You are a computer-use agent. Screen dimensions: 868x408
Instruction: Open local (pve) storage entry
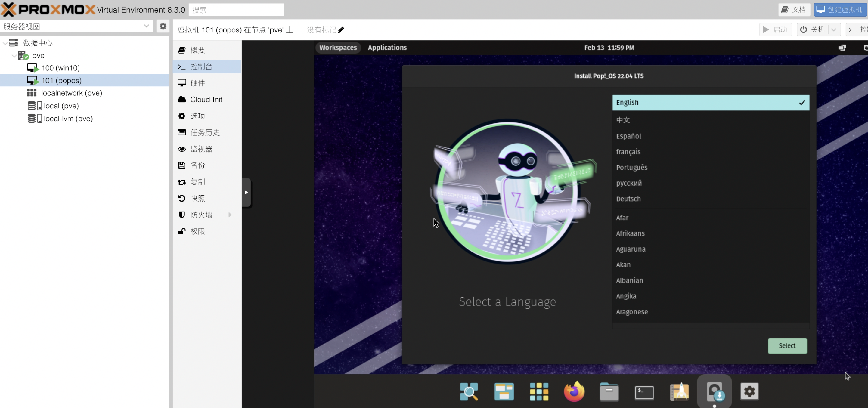[85, 105]
